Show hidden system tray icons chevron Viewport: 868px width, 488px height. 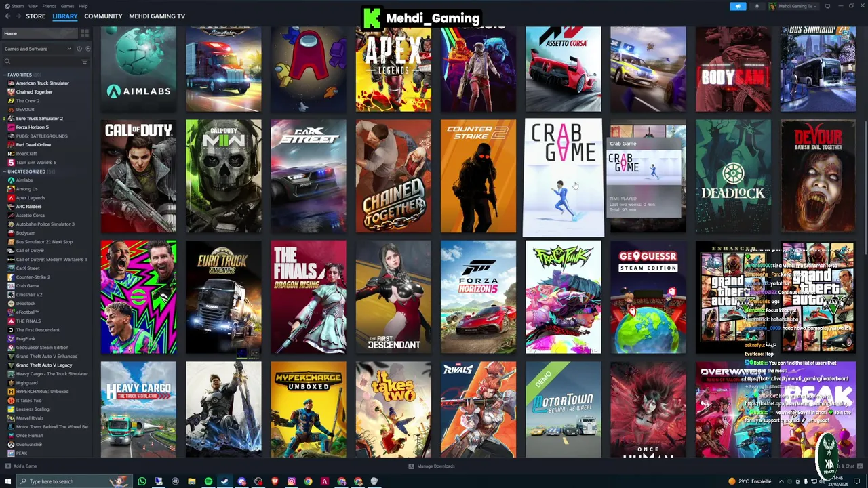[x=781, y=481]
